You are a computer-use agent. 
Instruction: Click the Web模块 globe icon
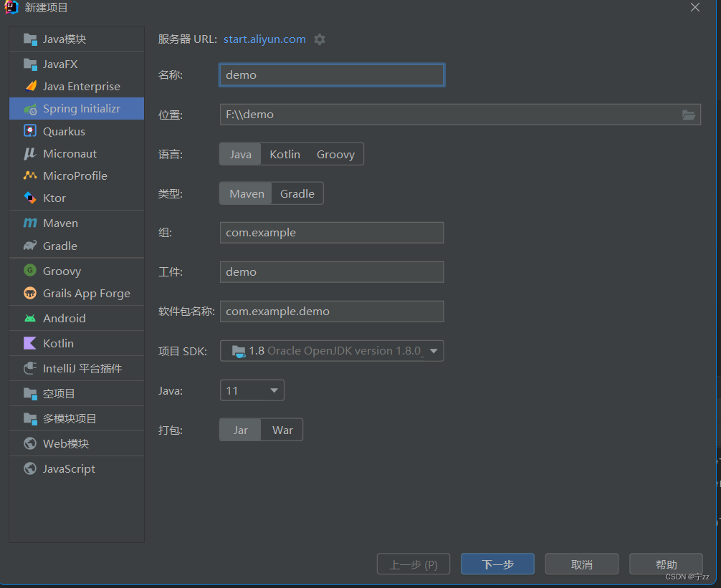coord(30,443)
